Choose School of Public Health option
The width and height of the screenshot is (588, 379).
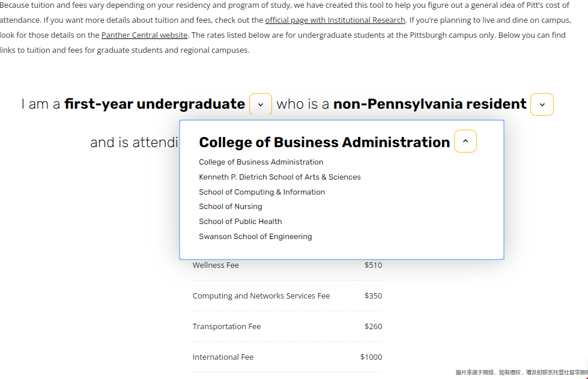pyautogui.click(x=240, y=222)
